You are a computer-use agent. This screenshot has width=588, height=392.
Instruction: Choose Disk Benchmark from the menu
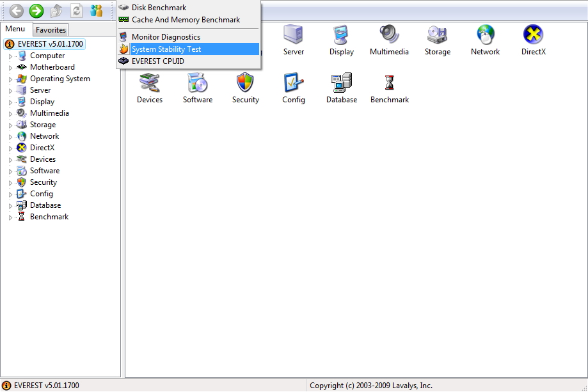pyautogui.click(x=188, y=8)
